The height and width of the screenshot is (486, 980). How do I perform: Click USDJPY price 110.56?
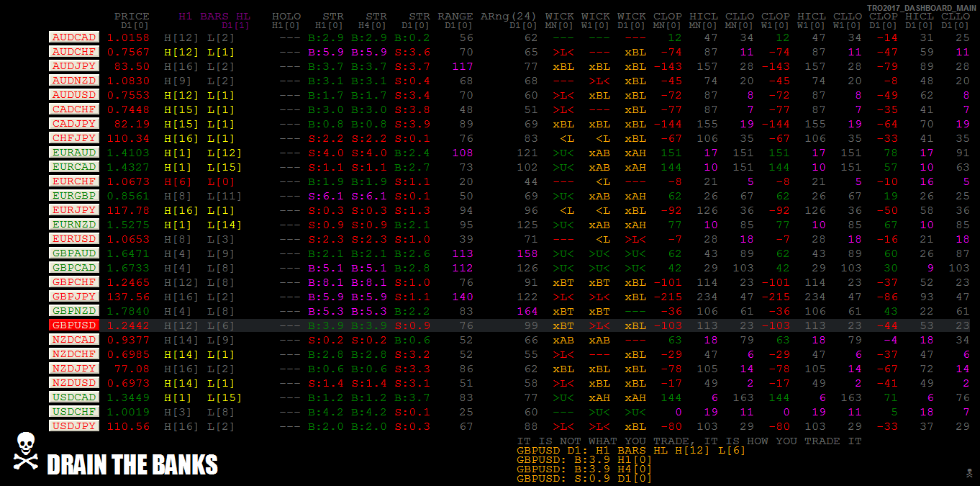[x=128, y=426]
